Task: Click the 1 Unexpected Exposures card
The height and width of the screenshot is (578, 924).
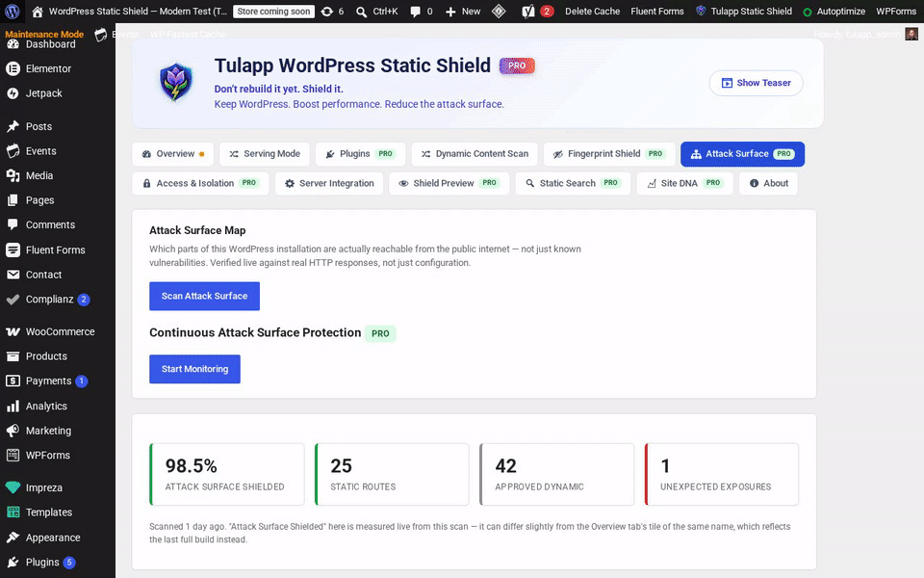Action: pos(722,474)
